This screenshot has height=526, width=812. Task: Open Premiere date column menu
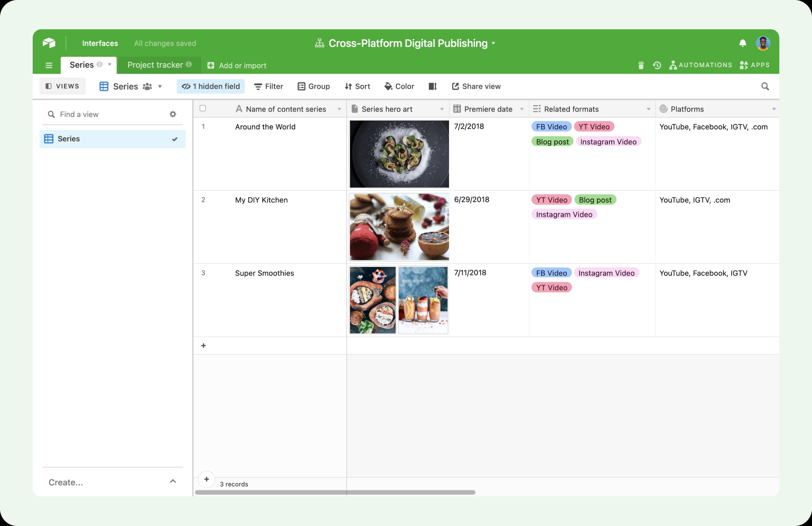point(522,109)
